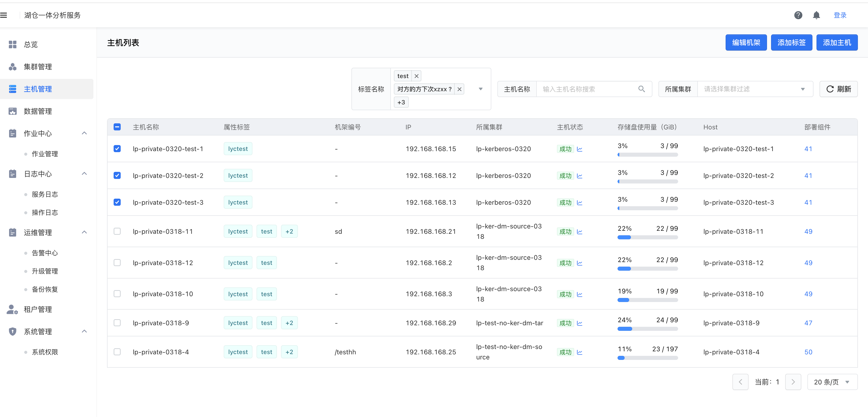This screenshot has height=417, width=868.
Task: Open 告警中心 submenu item
Action: click(x=45, y=253)
